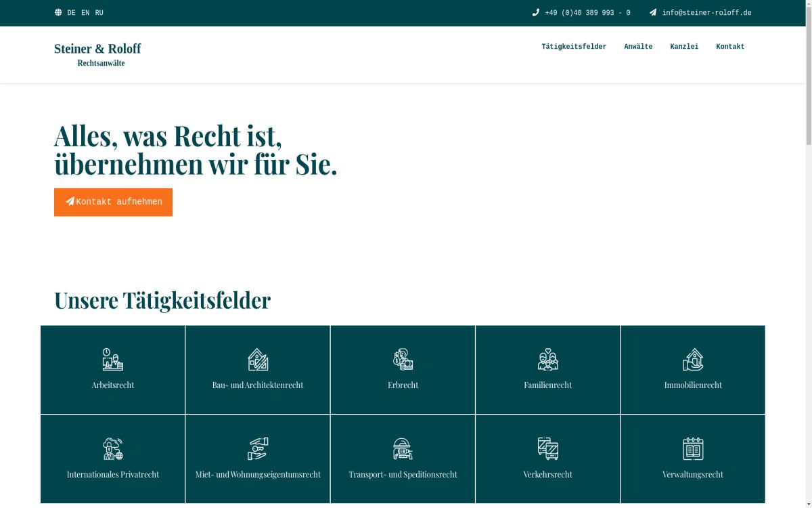The width and height of the screenshot is (812, 508).
Task: Select the Transport- und Speditionsrecht truck icon
Action: pyautogui.click(x=403, y=449)
